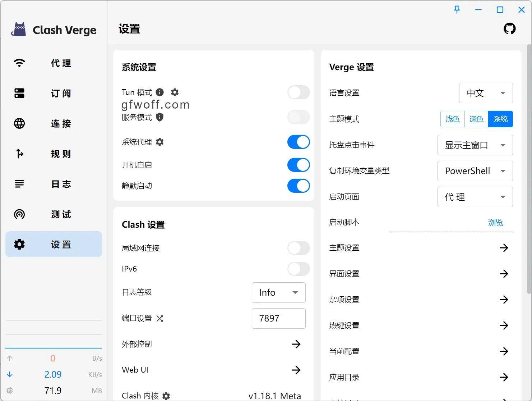
Task: Pin the window on top
Action: (457, 10)
